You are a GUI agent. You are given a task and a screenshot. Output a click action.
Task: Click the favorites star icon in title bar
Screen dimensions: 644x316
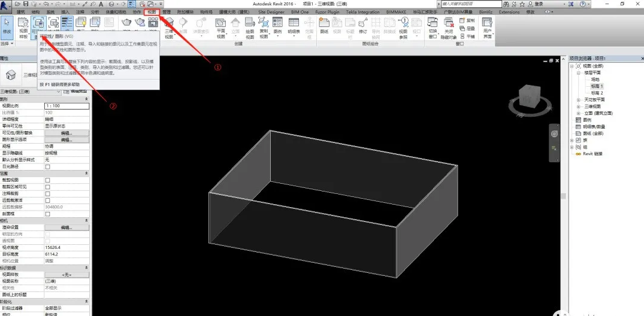coord(522,4)
